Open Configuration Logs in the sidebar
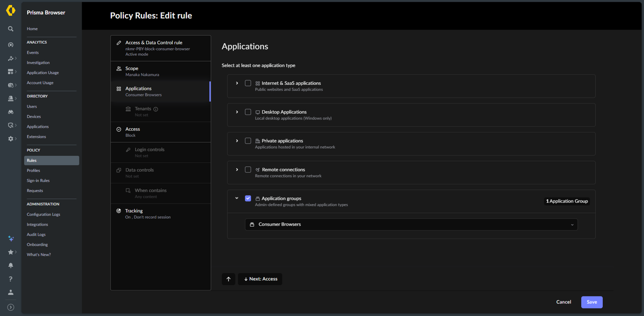The image size is (644, 316). coord(43,215)
